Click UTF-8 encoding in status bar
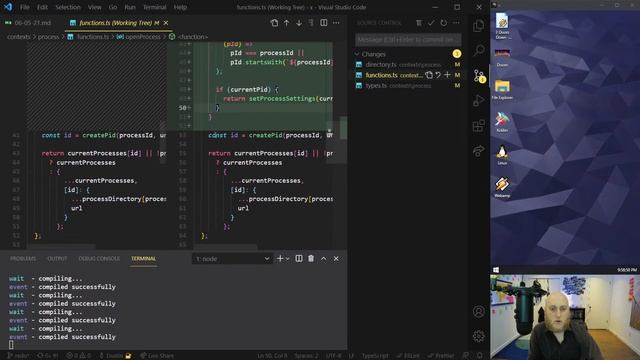This screenshot has width=640, height=360. (333, 356)
